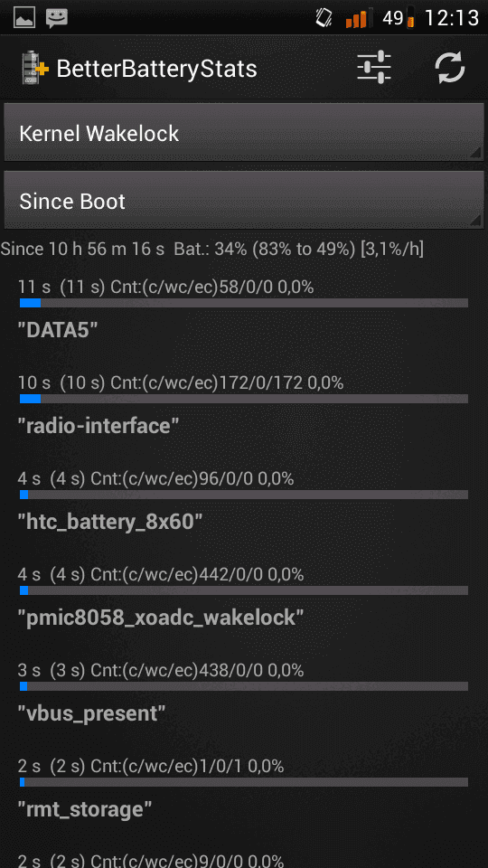Tap the Since 10 h 56 m battery summary line

211,250
